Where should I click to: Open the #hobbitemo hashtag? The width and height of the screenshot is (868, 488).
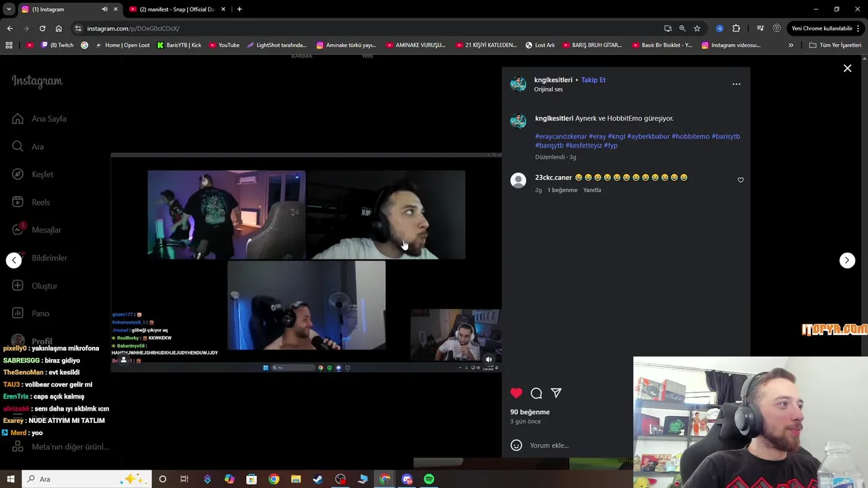click(x=690, y=136)
